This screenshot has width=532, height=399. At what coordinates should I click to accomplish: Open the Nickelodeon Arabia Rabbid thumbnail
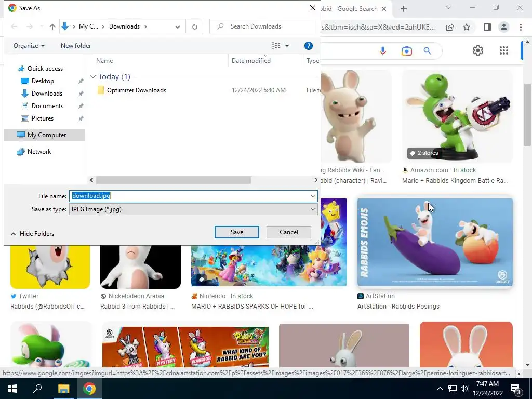[140, 267]
